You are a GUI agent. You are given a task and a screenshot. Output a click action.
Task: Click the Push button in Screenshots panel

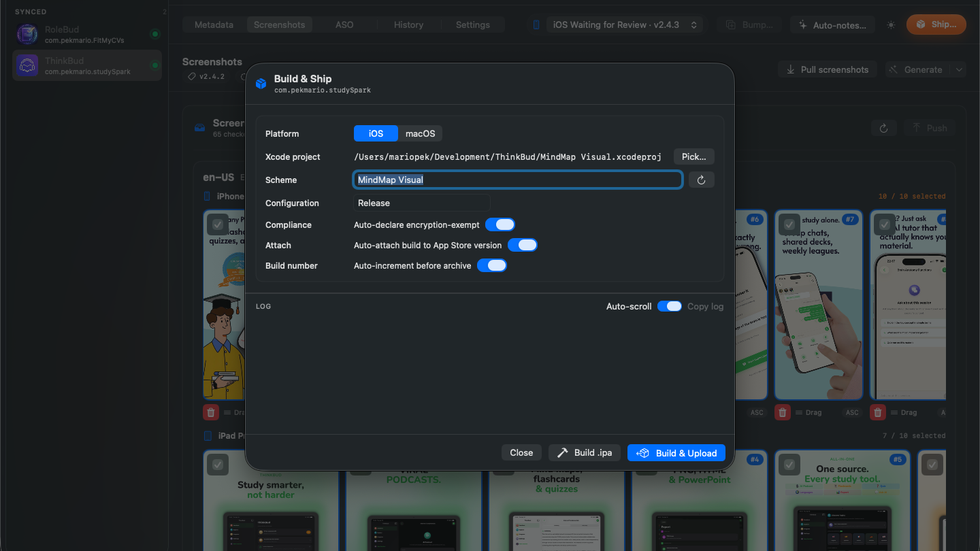(929, 128)
